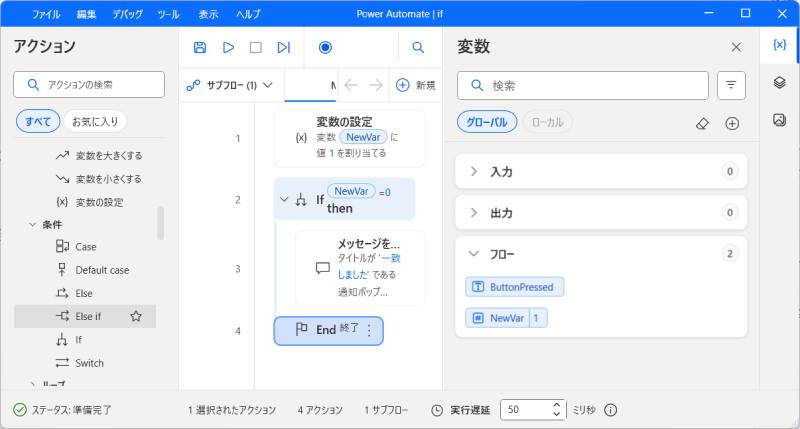Click the Stop execution icon
The image size is (800, 429).
tap(255, 47)
